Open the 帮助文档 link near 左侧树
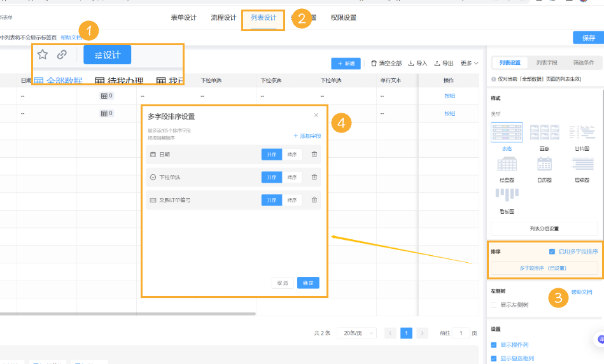This screenshot has height=364, width=604. point(582,292)
